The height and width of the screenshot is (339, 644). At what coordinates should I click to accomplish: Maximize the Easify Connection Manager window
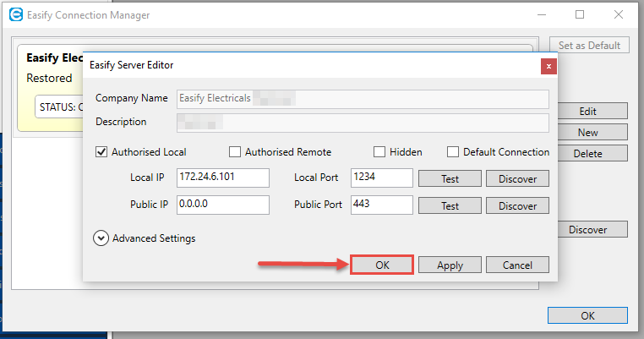coord(580,15)
